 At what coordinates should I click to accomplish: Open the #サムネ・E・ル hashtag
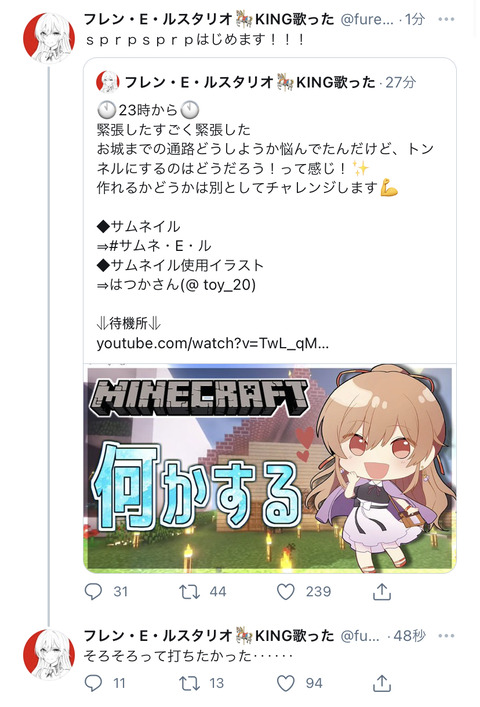pyautogui.click(x=160, y=246)
